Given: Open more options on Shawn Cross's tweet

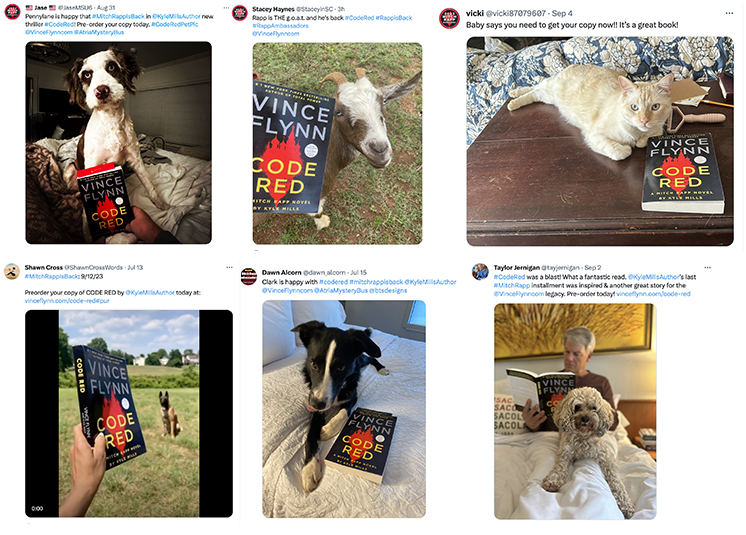Looking at the screenshot, I should tap(229, 267).
